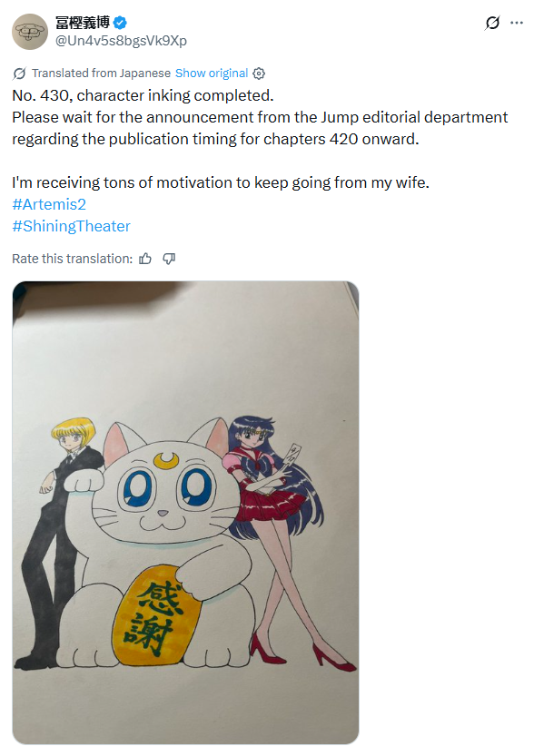Open the #ShiningTheater hashtag
Viewport: 534px width, 756px height.
point(72,226)
